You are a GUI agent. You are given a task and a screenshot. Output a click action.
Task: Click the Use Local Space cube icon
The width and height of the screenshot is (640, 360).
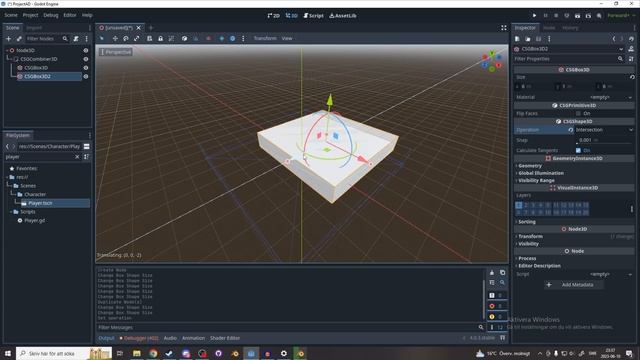[x=184, y=38]
